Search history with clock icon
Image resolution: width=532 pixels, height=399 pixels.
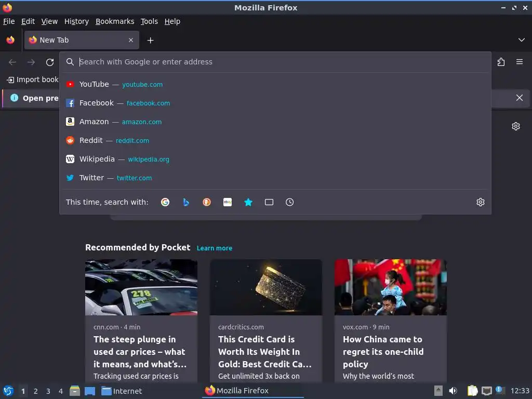tap(290, 202)
